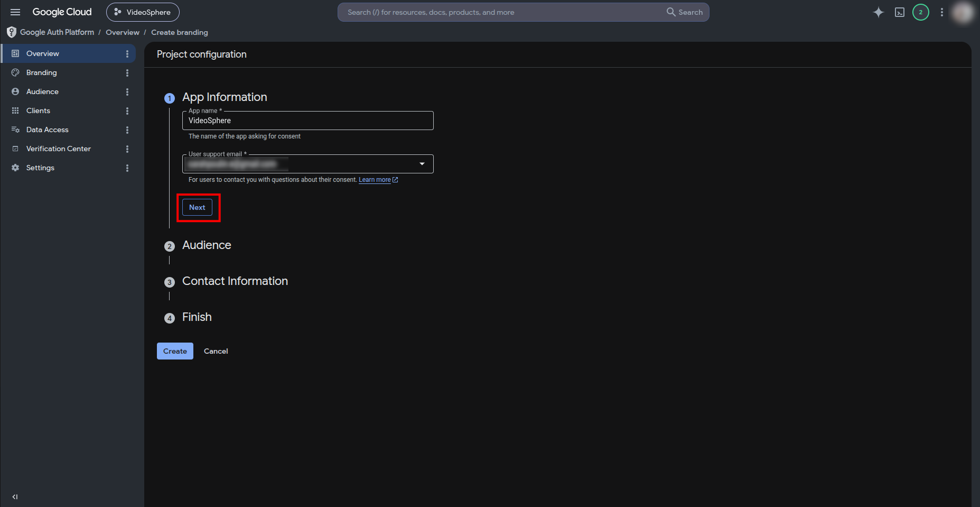Image resolution: width=980 pixels, height=507 pixels.
Task: Click the App name text field
Action: click(308, 121)
